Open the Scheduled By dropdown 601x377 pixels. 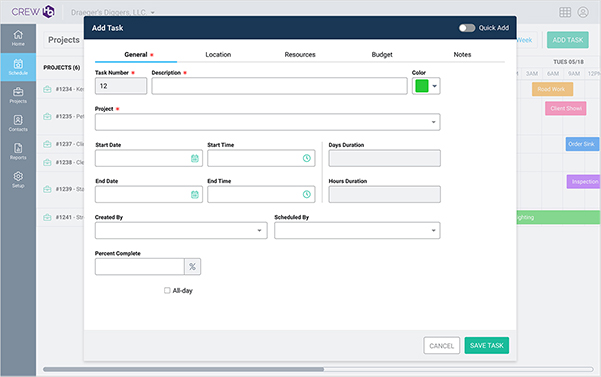tap(357, 231)
